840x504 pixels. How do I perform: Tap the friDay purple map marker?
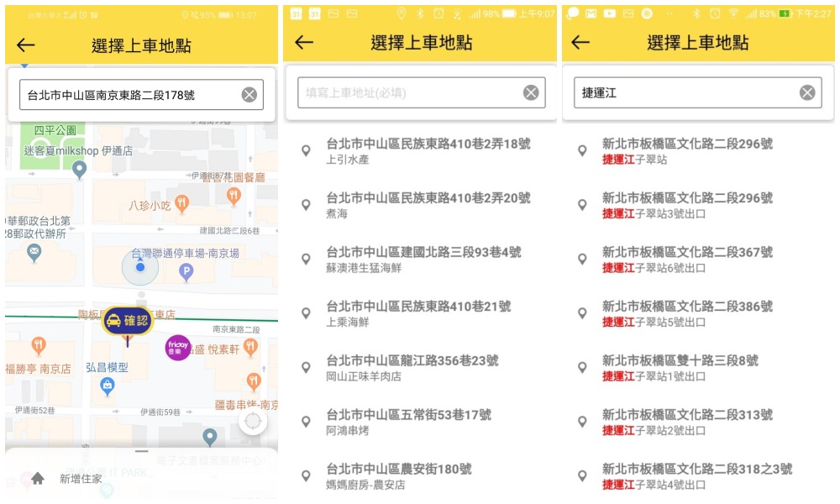177,347
